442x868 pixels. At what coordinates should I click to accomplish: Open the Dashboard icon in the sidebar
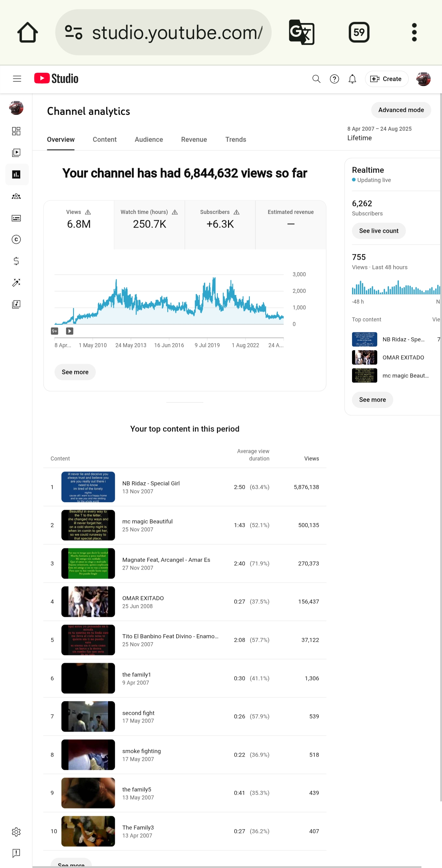[16, 131]
